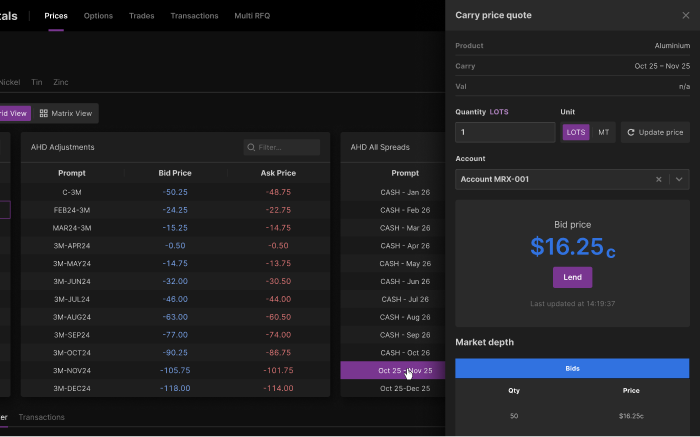Click the blue Bids header bar
This screenshot has height=437, width=700.
tap(572, 368)
